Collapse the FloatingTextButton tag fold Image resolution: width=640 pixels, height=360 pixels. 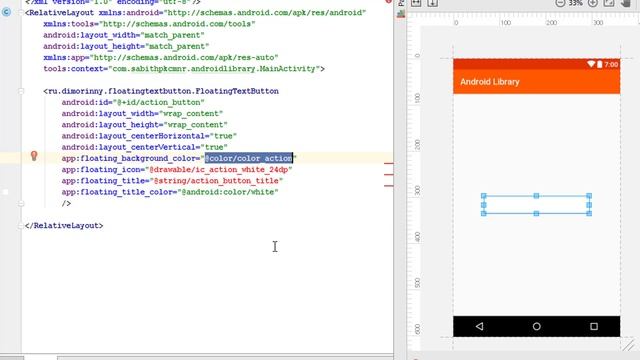tap(21, 91)
